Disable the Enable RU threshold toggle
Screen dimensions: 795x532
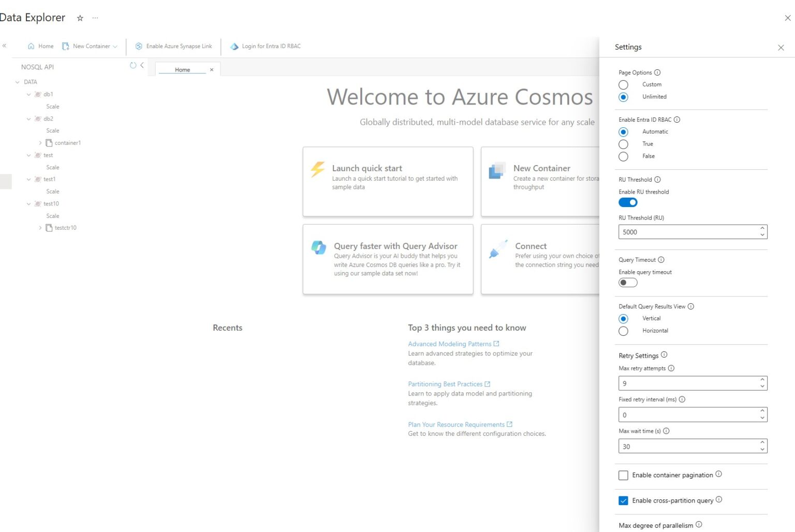pos(628,202)
